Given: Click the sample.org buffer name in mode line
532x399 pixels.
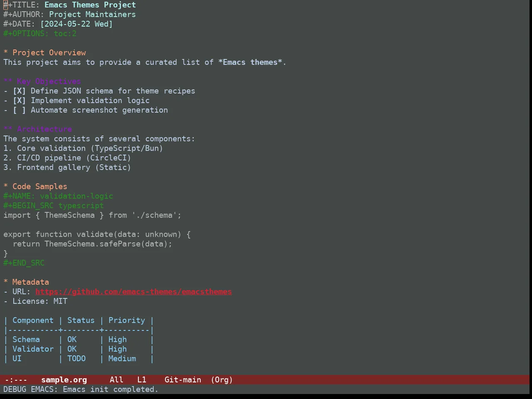Looking at the screenshot, I should (64, 380).
